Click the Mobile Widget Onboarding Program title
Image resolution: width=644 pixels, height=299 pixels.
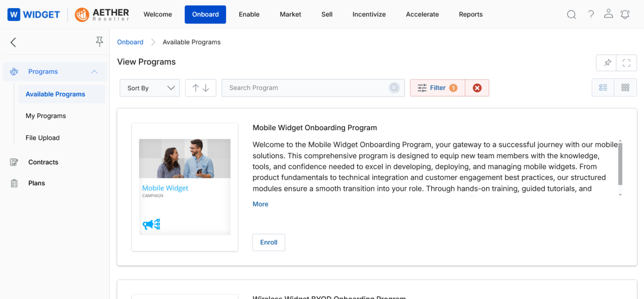pyautogui.click(x=315, y=128)
